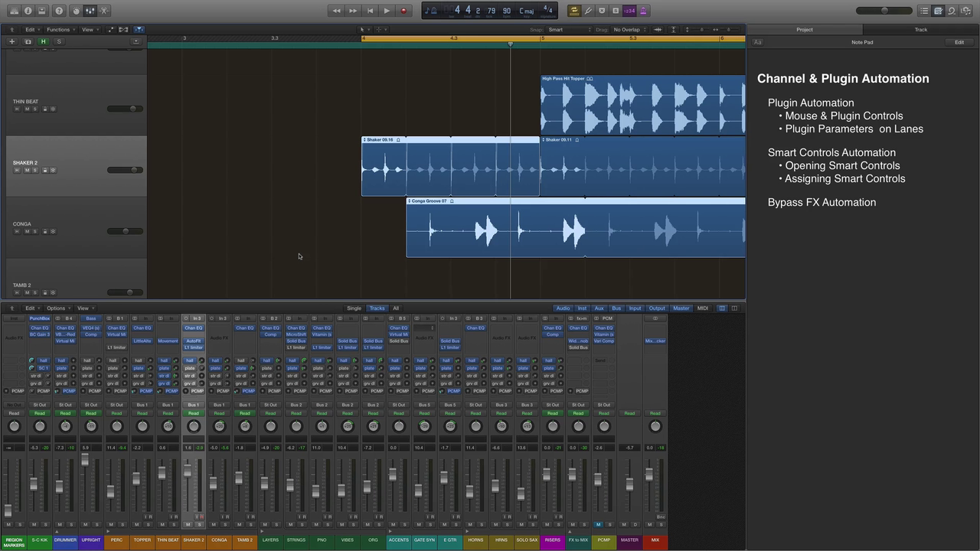
Task: Open the Snap Smart dropdown
Action: [569, 30]
